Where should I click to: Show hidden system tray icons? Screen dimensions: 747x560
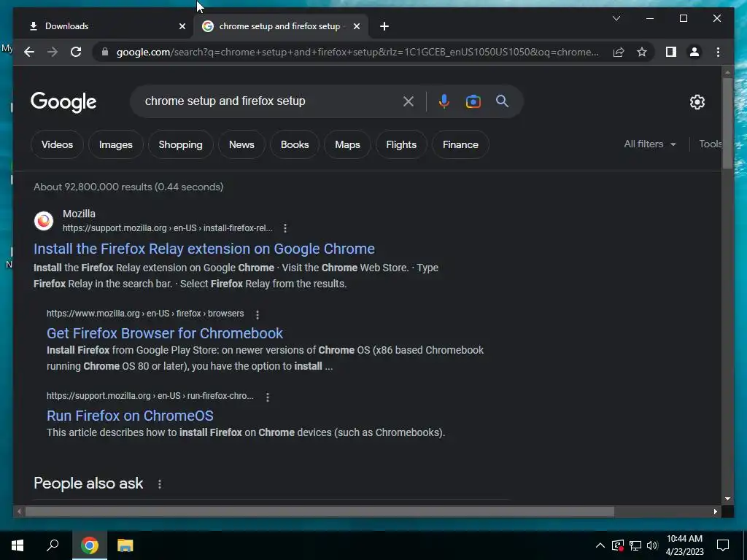coord(600,545)
